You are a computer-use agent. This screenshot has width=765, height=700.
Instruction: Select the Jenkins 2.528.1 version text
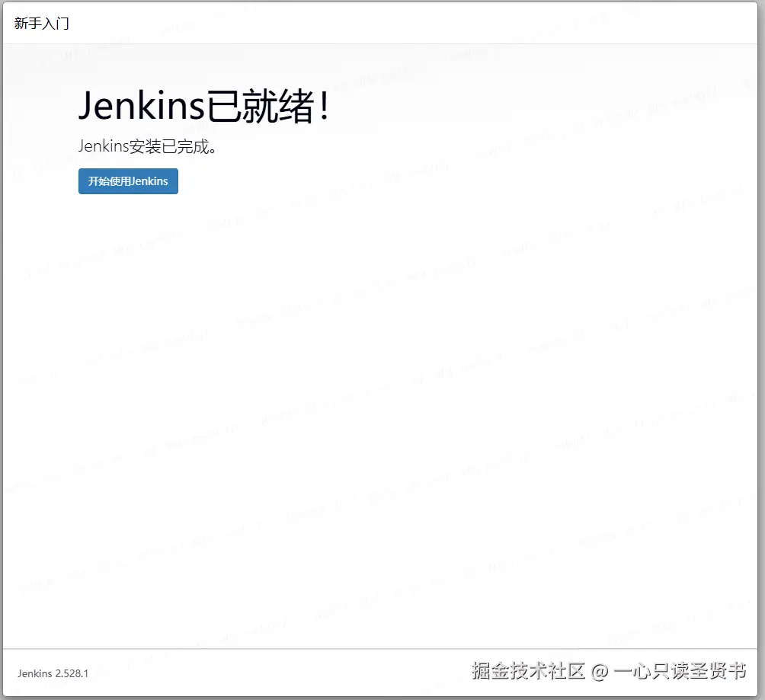(53, 673)
